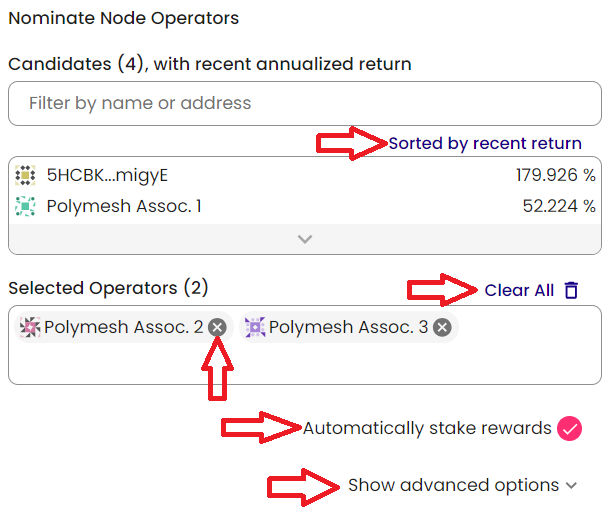Click the trash can icon beside Clear All
This screenshot has width=607, height=513.
click(571, 290)
